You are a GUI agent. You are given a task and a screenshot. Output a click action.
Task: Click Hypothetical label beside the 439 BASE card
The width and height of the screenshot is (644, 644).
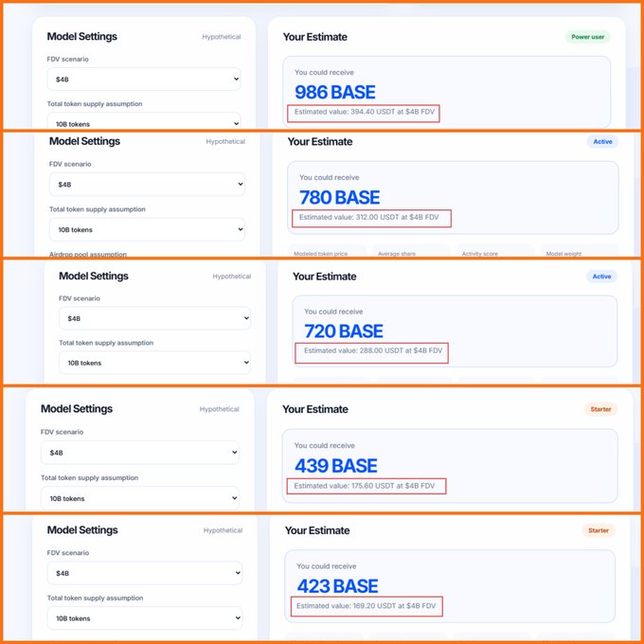[x=220, y=409]
